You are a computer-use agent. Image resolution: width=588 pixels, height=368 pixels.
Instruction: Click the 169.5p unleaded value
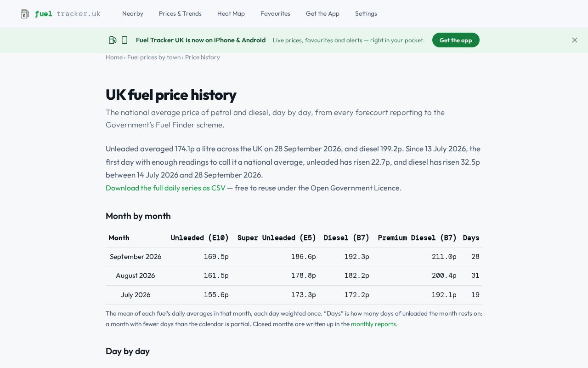coord(216,257)
